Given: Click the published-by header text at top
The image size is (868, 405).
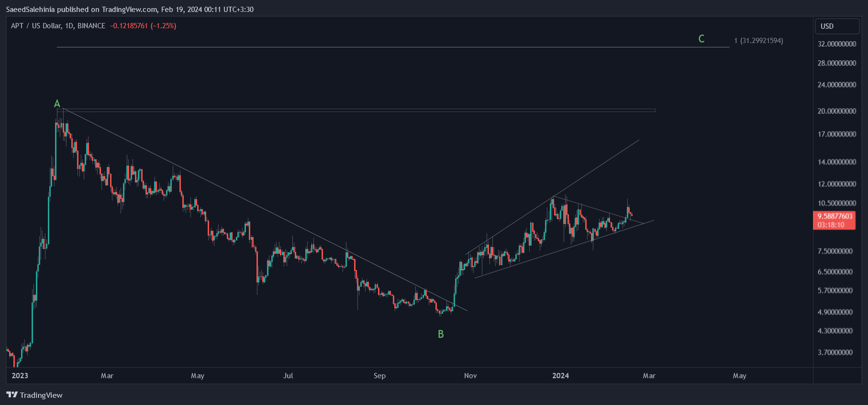Looking at the screenshot, I should (130, 10).
